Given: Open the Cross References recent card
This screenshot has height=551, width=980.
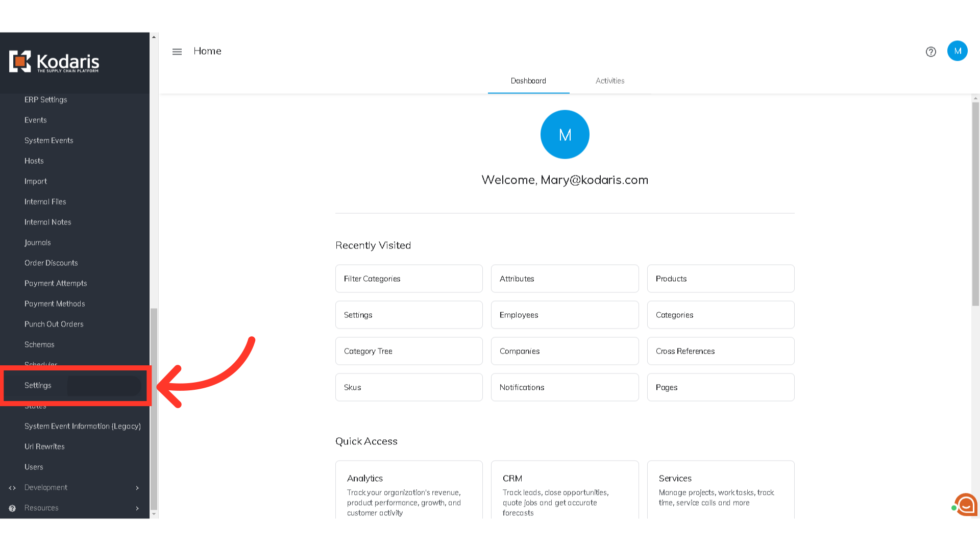Looking at the screenshot, I should 720,351.
